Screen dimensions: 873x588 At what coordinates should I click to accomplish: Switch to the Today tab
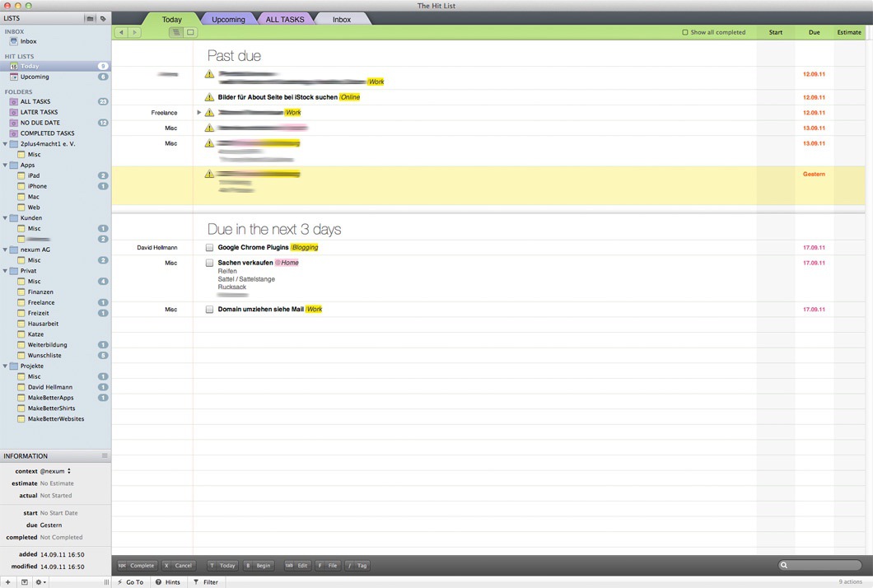171,19
